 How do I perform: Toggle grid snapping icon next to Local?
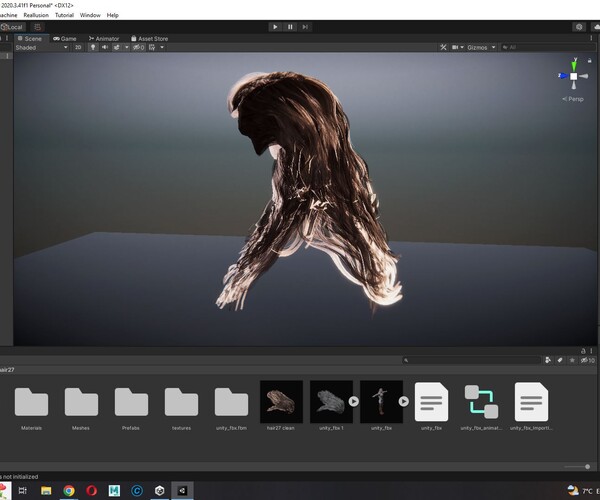(37, 27)
